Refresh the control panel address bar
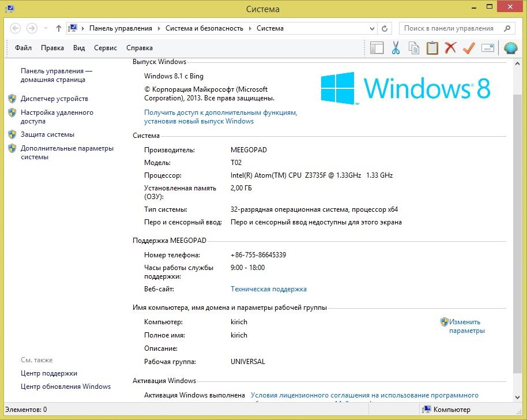This screenshot has height=420, width=527. click(x=385, y=28)
